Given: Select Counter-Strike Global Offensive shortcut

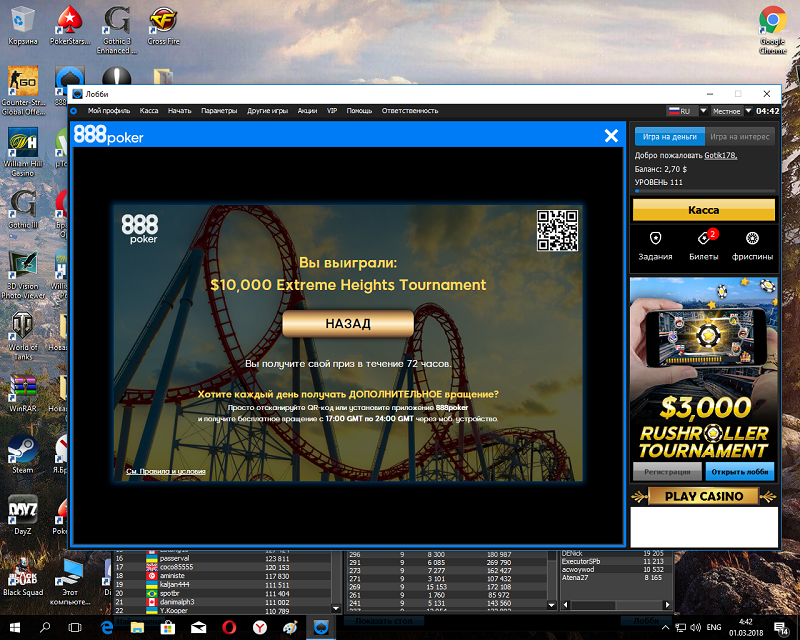Looking at the screenshot, I should [23, 91].
